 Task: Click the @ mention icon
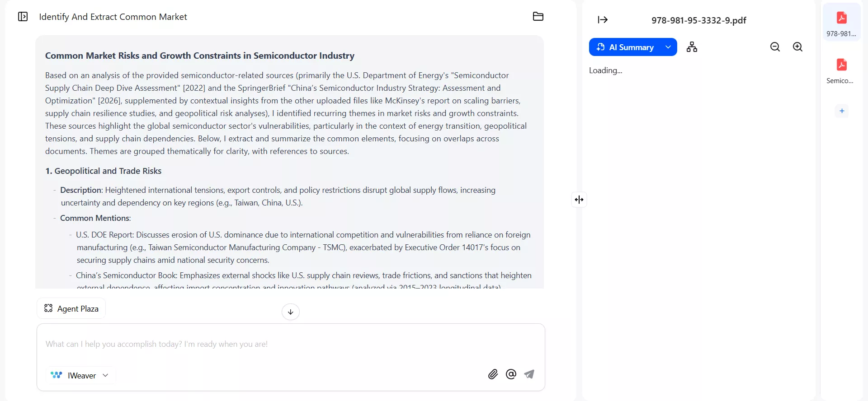click(x=511, y=374)
